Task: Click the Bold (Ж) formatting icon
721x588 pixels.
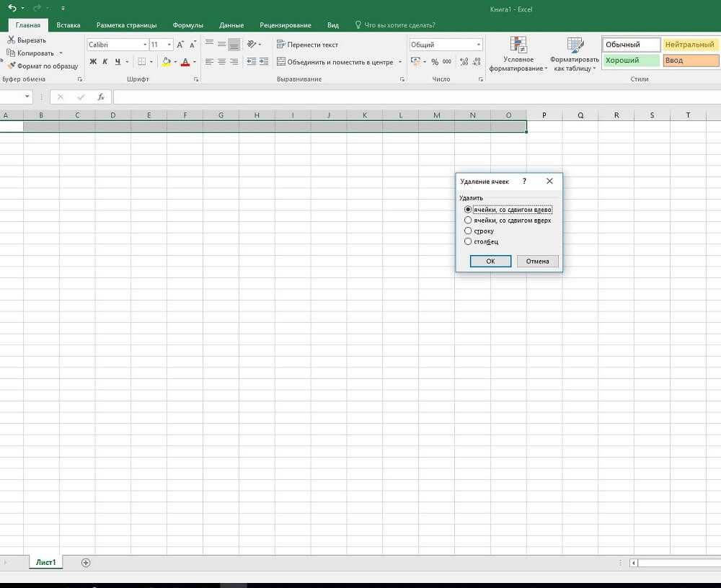Action: 93,62
